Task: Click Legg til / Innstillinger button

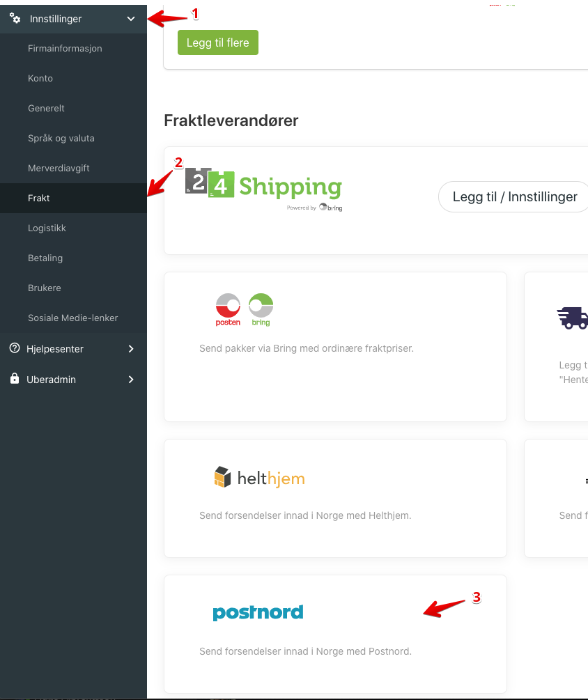Action: (x=514, y=196)
